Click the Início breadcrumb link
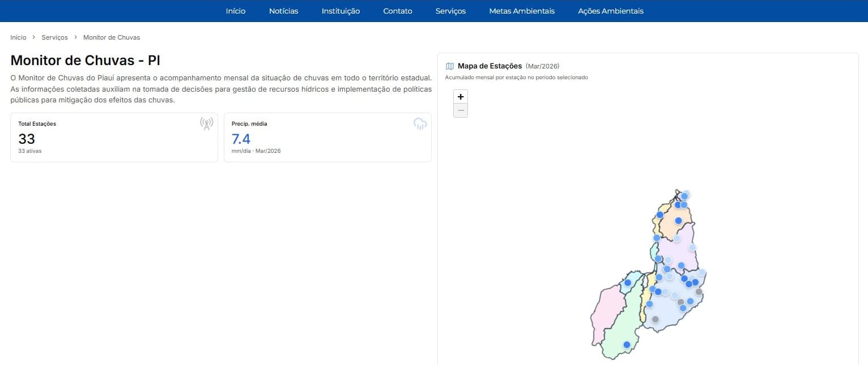The width and height of the screenshot is (868, 365). click(x=18, y=37)
